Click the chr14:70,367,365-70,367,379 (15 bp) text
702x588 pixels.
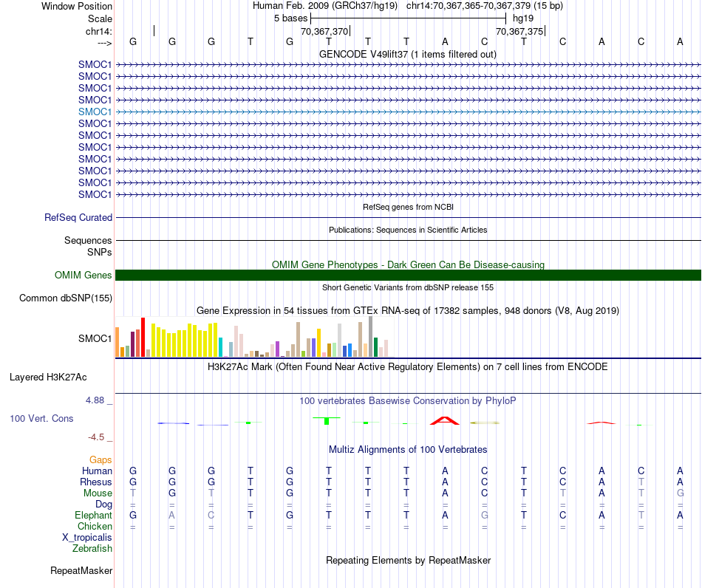click(485, 6)
